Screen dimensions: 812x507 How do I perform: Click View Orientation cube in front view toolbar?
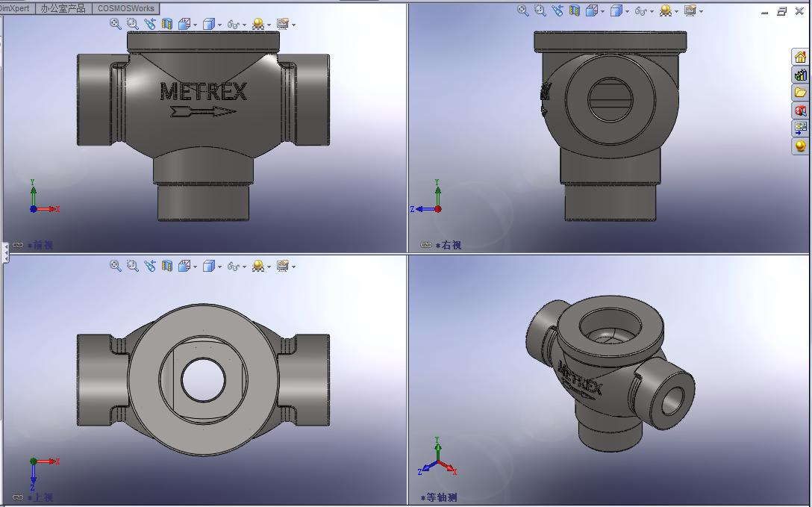tap(184, 23)
